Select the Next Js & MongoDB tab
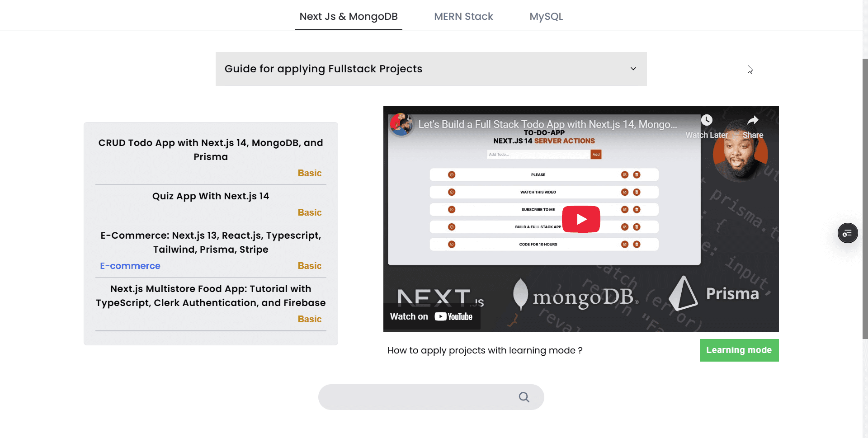 click(349, 16)
